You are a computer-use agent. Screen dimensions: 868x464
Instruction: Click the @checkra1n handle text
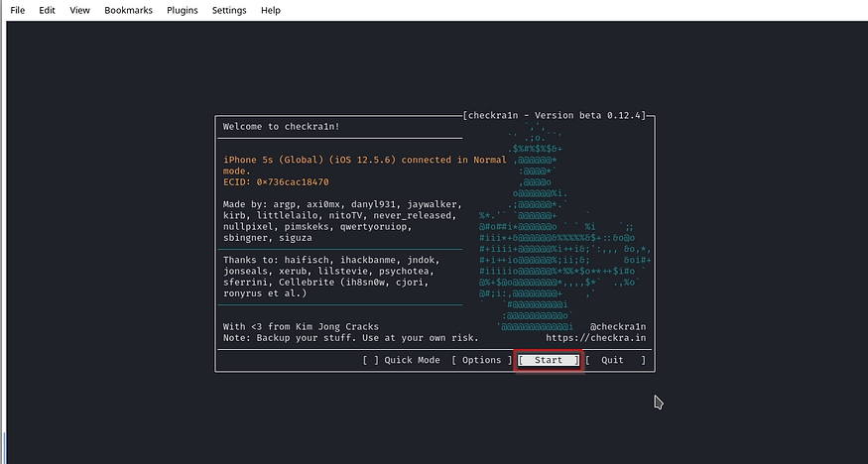click(617, 326)
